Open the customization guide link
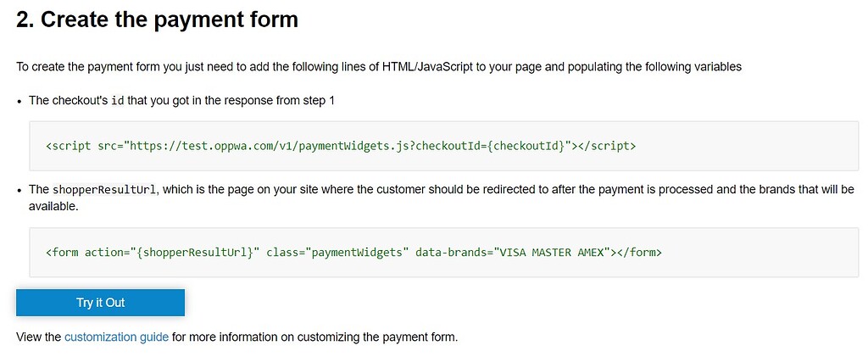 click(116, 337)
